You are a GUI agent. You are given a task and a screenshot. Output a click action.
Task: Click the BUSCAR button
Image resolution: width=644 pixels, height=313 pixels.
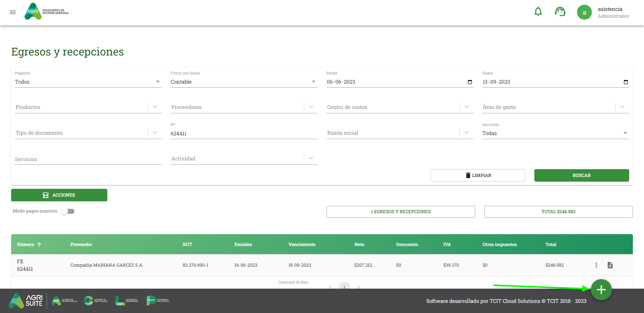click(581, 175)
